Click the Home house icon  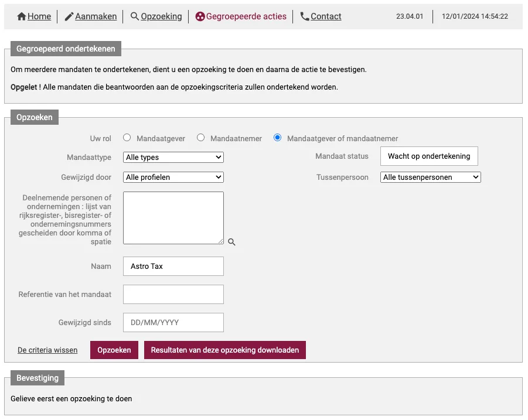point(22,16)
